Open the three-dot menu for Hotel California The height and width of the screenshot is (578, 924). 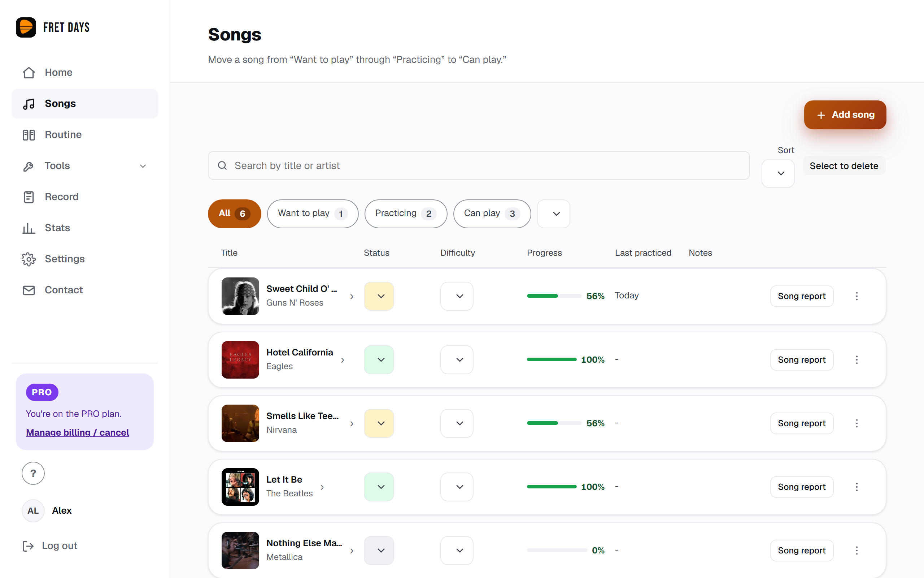(857, 360)
